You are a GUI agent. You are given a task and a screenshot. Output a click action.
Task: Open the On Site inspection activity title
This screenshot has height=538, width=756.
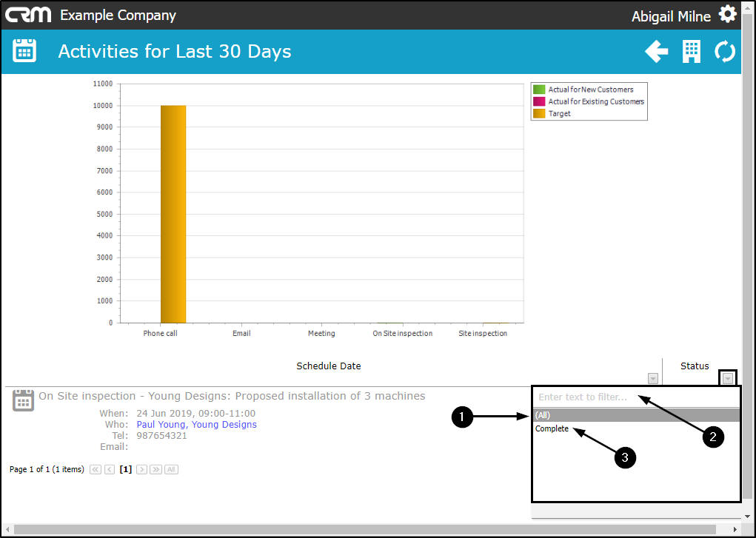pos(232,396)
